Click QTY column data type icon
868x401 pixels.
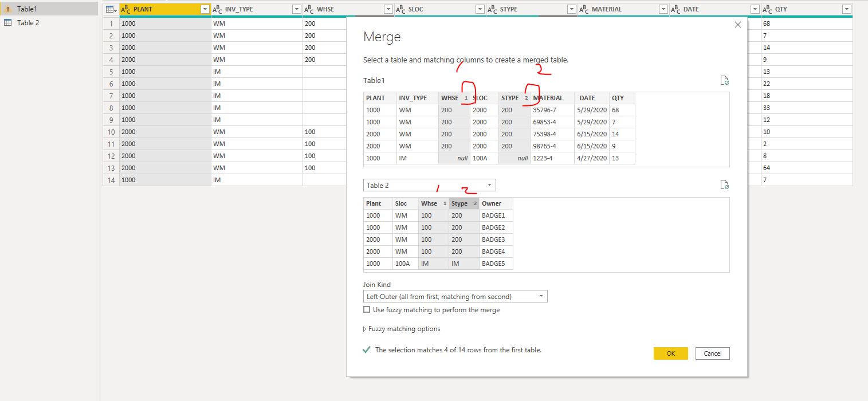(768, 9)
